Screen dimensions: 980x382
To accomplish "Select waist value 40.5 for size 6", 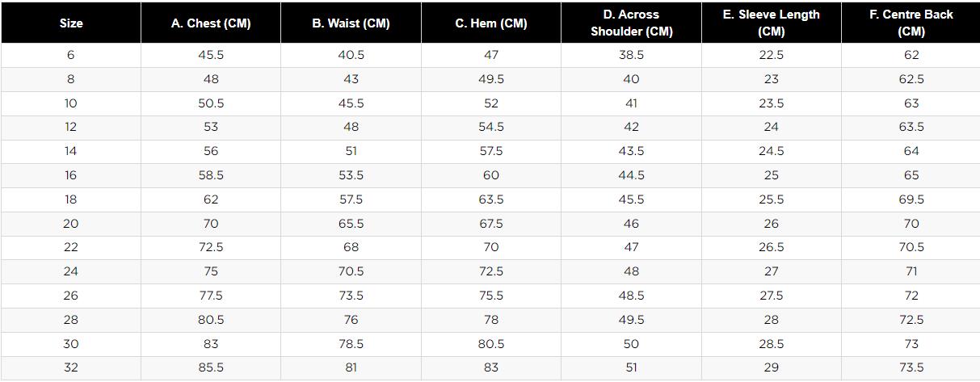I will [x=351, y=55].
